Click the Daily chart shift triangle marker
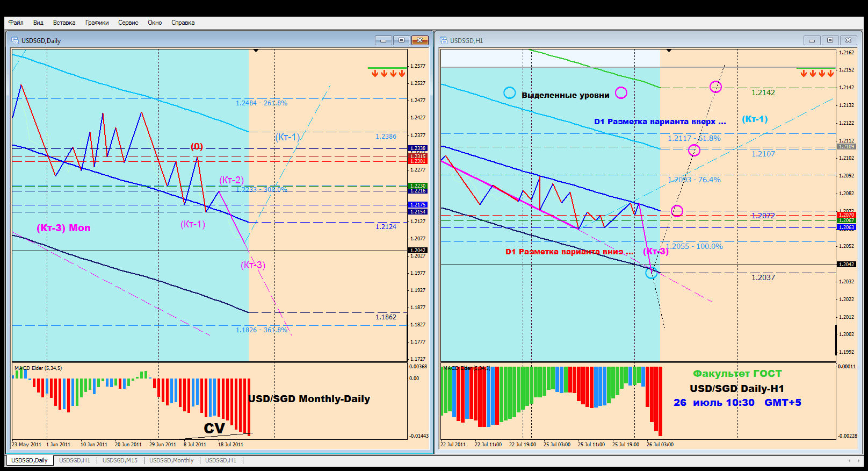868x471 pixels. 256,51
